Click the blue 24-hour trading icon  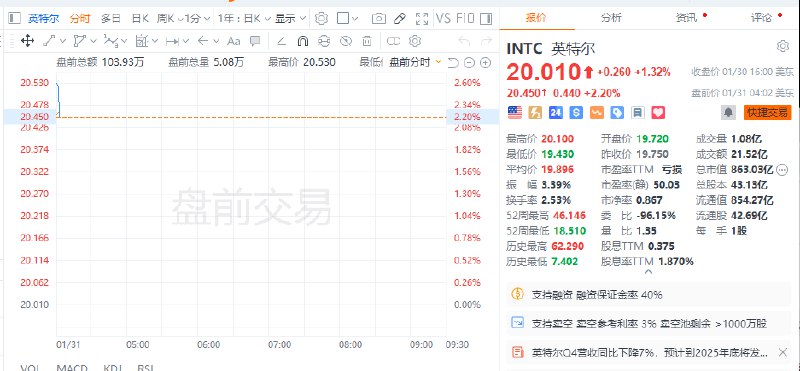click(x=556, y=113)
